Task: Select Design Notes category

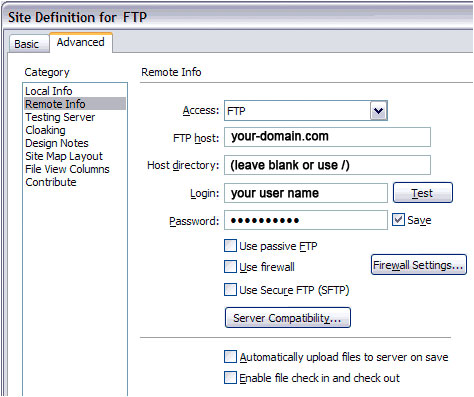Action: (x=57, y=143)
